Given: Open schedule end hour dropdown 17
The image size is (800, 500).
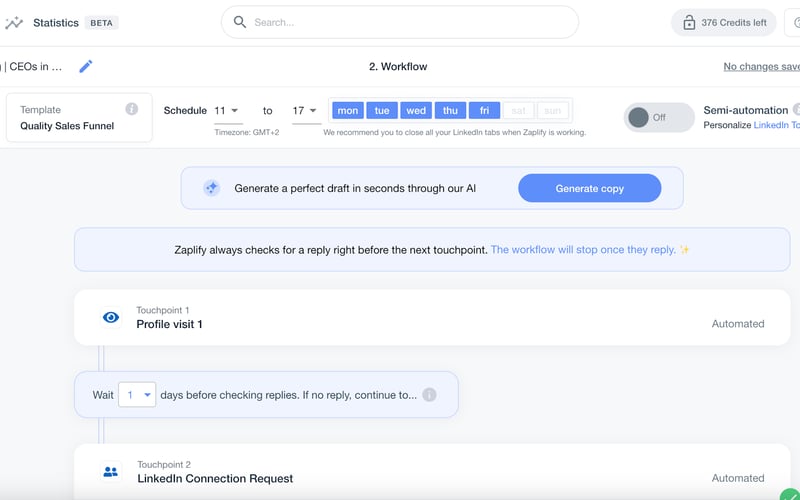Looking at the screenshot, I should coord(306,111).
